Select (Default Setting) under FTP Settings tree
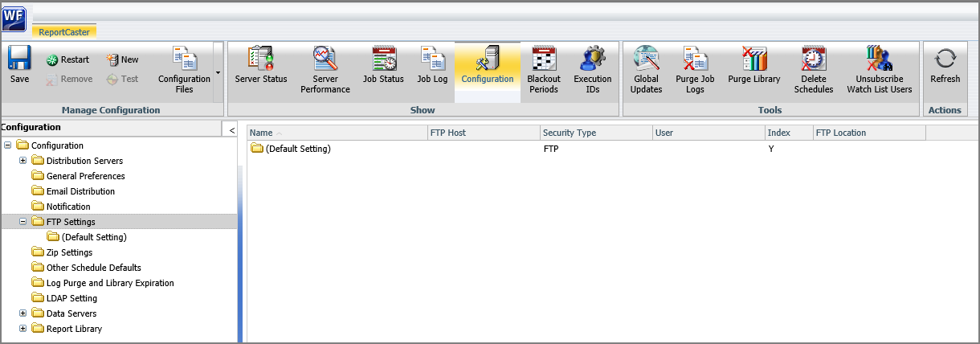The width and height of the screenshot is (980, 344). tap(87, 237)
